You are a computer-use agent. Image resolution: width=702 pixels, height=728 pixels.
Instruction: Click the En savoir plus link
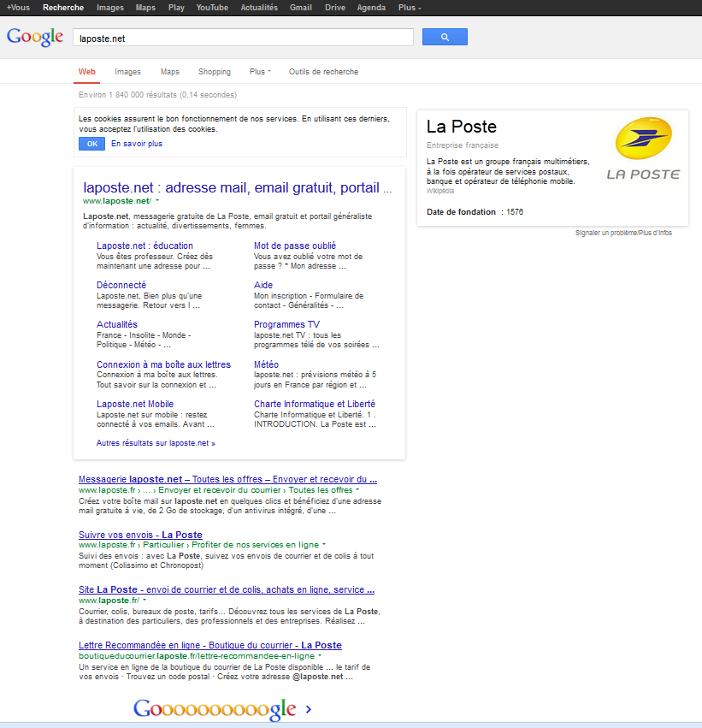point(137,144)
